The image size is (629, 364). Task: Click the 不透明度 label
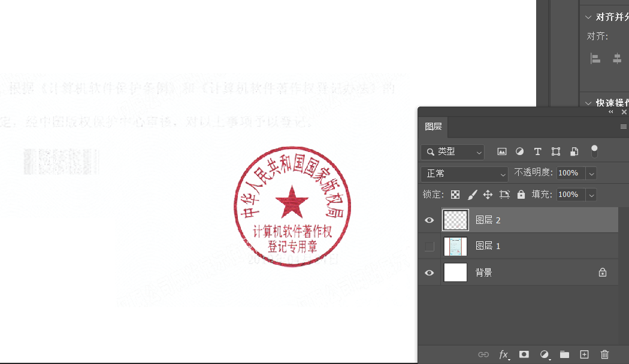[x=533, y=172]
